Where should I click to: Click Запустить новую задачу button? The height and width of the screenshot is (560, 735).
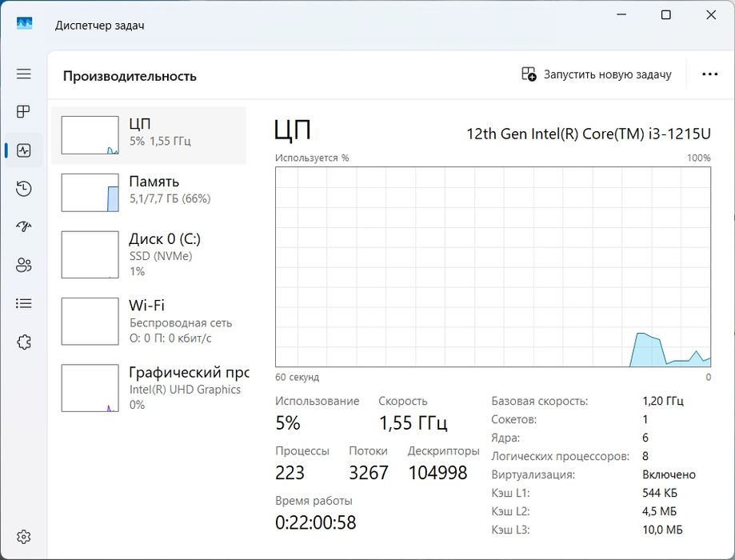597,74
